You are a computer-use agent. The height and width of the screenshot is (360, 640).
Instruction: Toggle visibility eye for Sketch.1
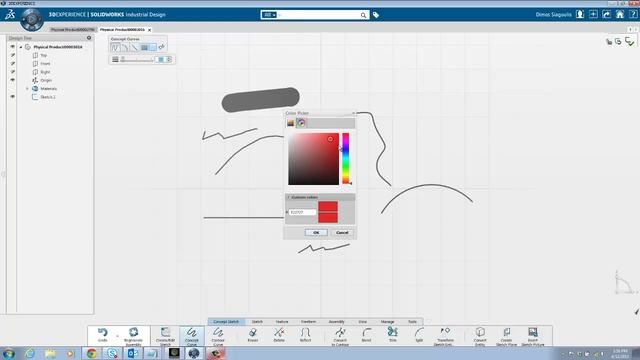pyautogui.click(x=13, y=97)
